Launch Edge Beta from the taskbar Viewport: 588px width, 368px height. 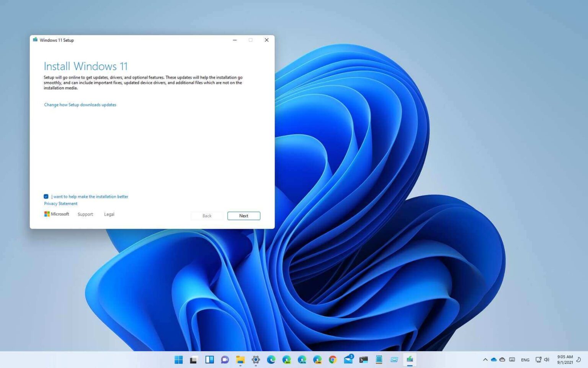302,360
